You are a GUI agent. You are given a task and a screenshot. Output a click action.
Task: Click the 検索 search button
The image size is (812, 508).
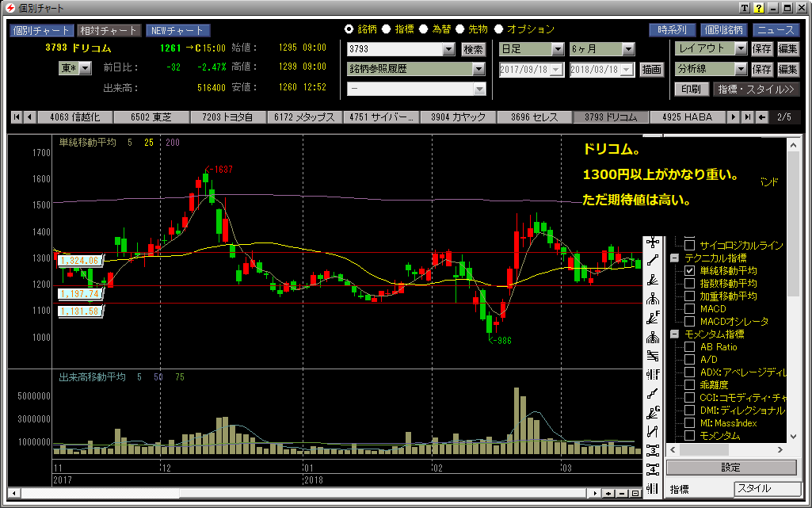coord(473,49)
